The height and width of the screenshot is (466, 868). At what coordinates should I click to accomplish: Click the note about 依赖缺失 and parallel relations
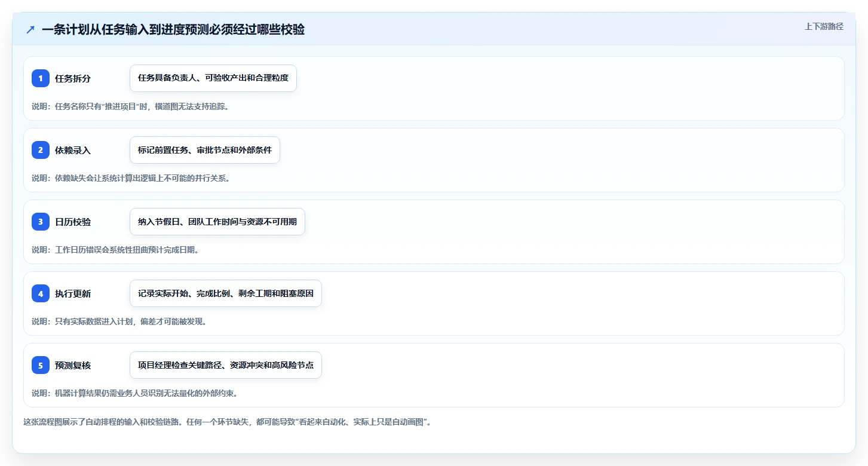click(131, 178)
